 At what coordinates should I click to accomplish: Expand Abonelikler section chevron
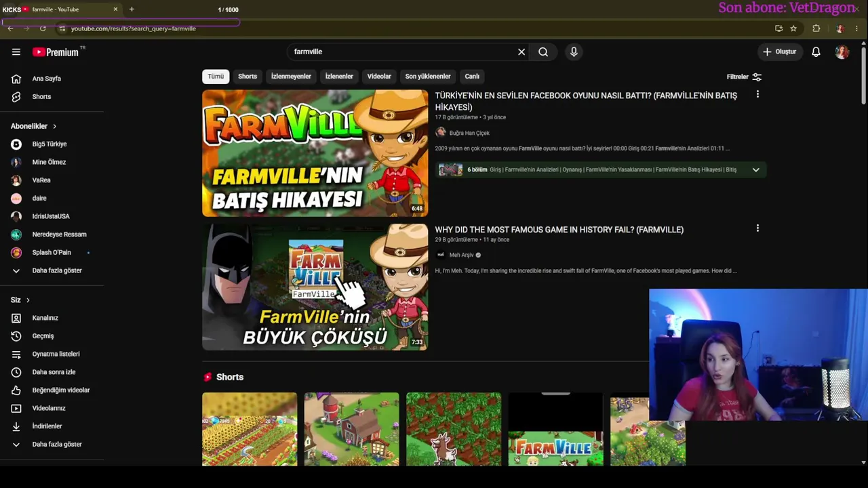(x=54, y=126)
